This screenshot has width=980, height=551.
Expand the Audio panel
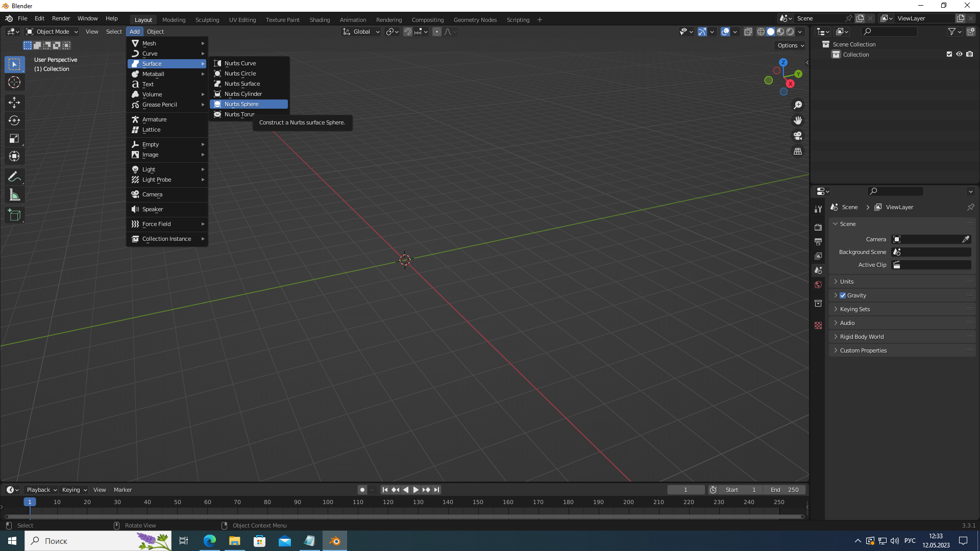click(902, 323)
